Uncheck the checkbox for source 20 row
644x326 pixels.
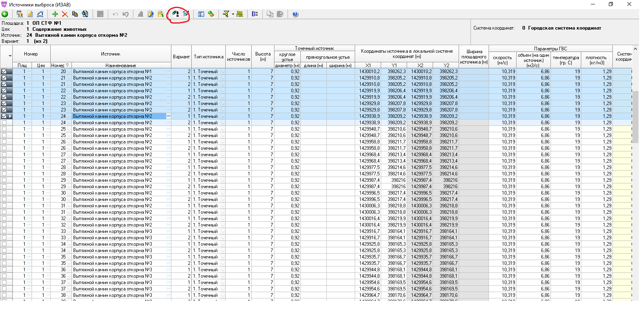tap(4, 72)
